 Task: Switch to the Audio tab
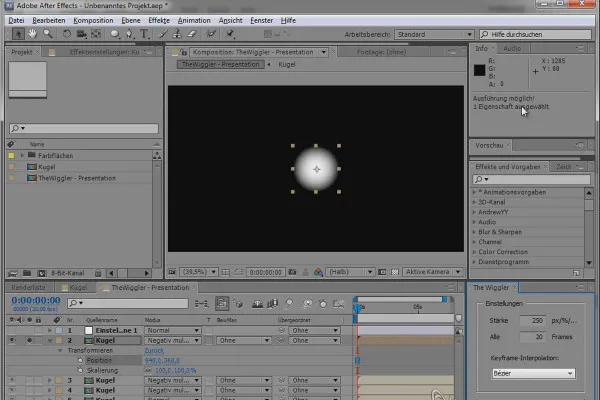(x=512, y=48)
